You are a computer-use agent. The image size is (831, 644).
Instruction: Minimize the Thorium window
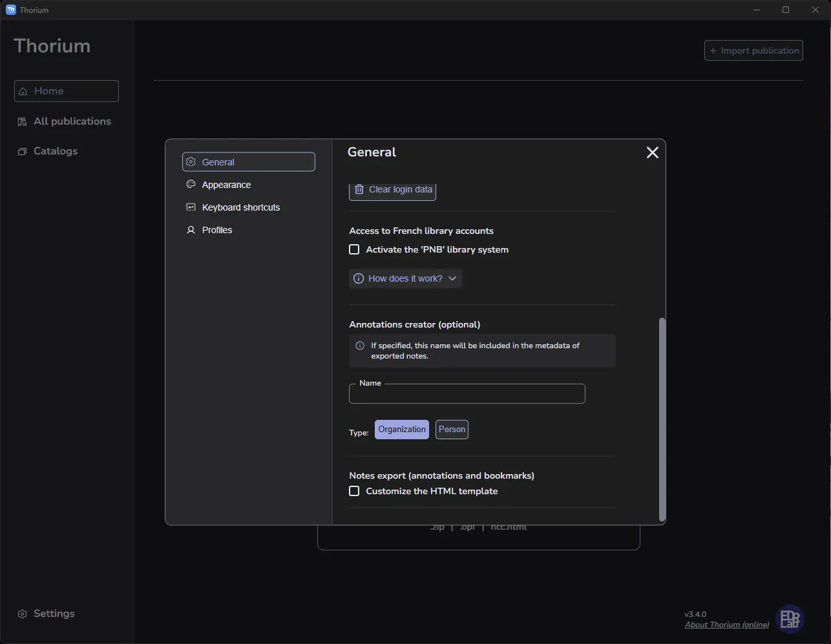pos(757,10)
